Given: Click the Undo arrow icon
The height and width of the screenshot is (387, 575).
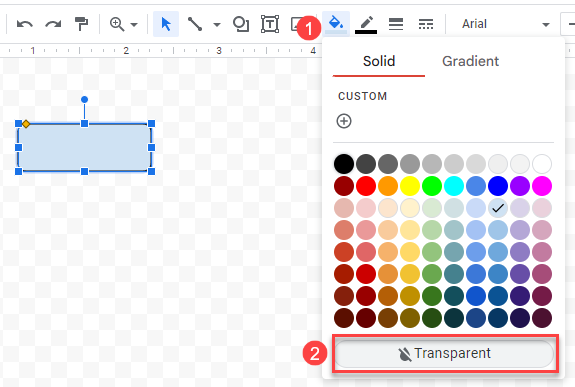Looking at the screenshot, I should point(25,24).
